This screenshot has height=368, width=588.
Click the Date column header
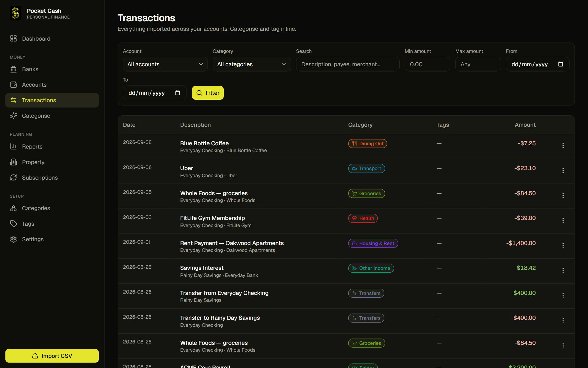coord(129,125)
